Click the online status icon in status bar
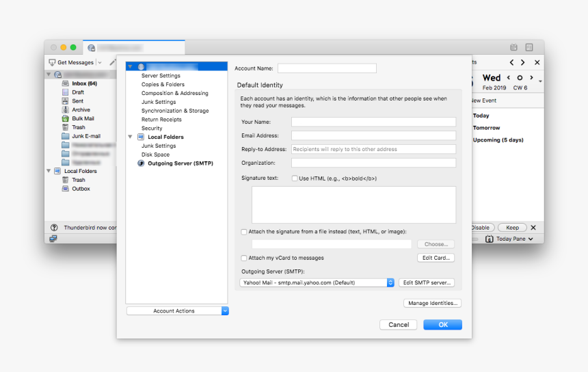588x372 pixels. (x=53, y=239)
